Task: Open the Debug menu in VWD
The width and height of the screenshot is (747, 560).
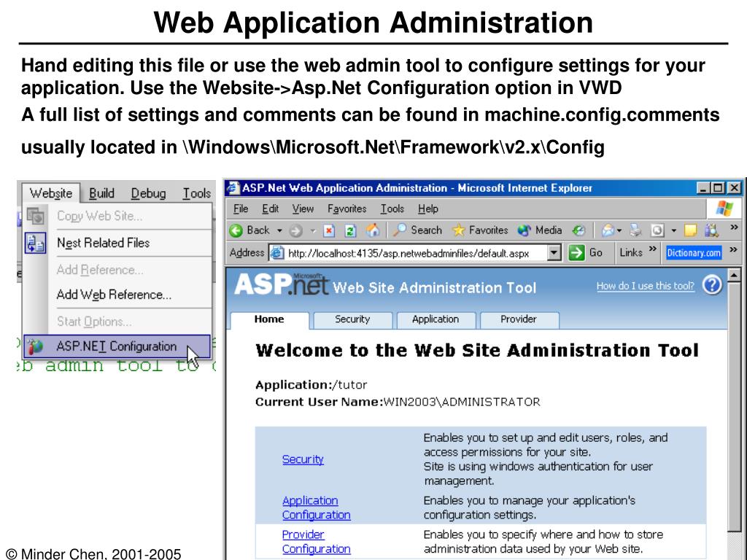Action: (149, 193)
